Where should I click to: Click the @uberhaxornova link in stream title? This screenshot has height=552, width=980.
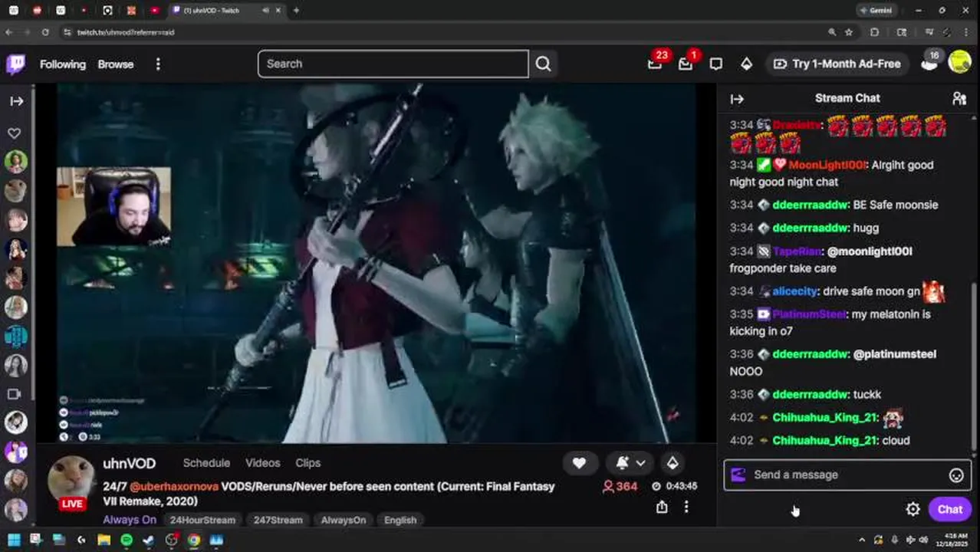click(x=174, y=486)
